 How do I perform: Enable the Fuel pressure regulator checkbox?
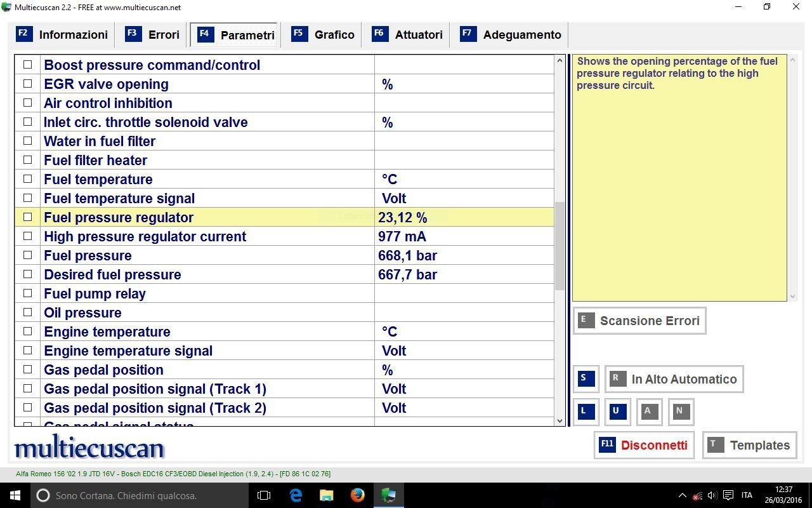tap(27, 217)
